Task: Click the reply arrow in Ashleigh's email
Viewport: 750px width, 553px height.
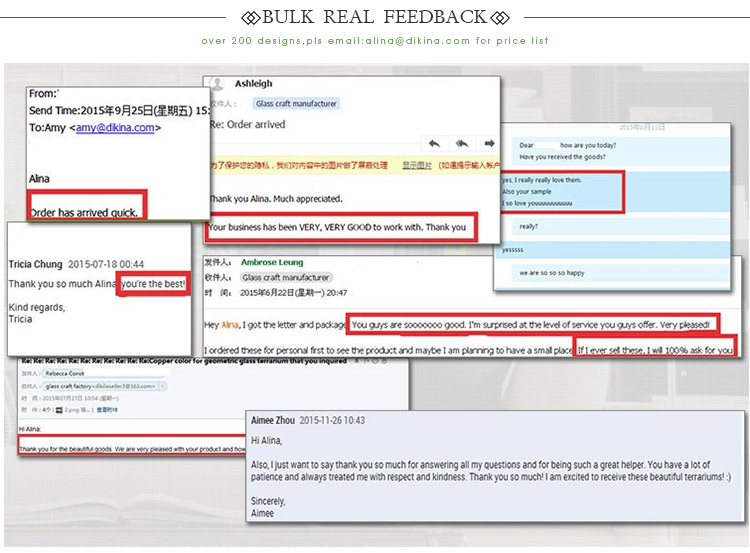Action: (435, 143)
